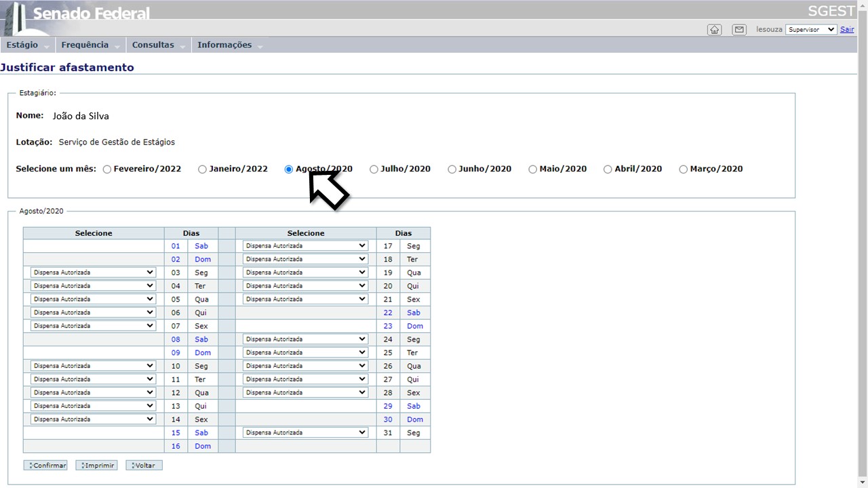Choose Julho/2020 radio button
The width and height of the screenshot is (868, 488).
coord(374,169)
